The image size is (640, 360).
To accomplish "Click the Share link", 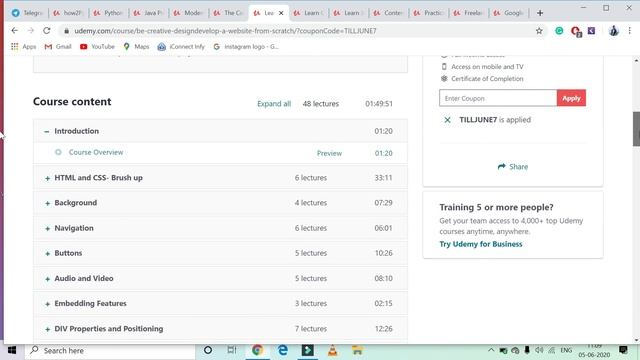I will pos(513,167).
